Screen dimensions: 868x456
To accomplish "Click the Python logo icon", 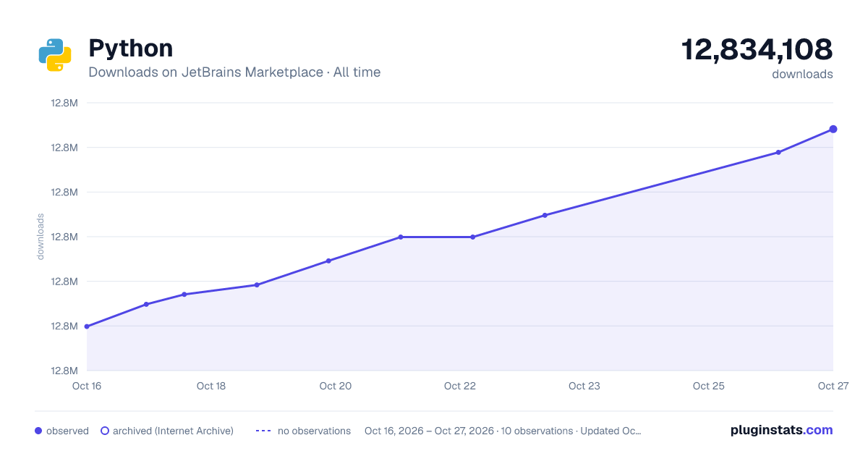I will (55, 55).
